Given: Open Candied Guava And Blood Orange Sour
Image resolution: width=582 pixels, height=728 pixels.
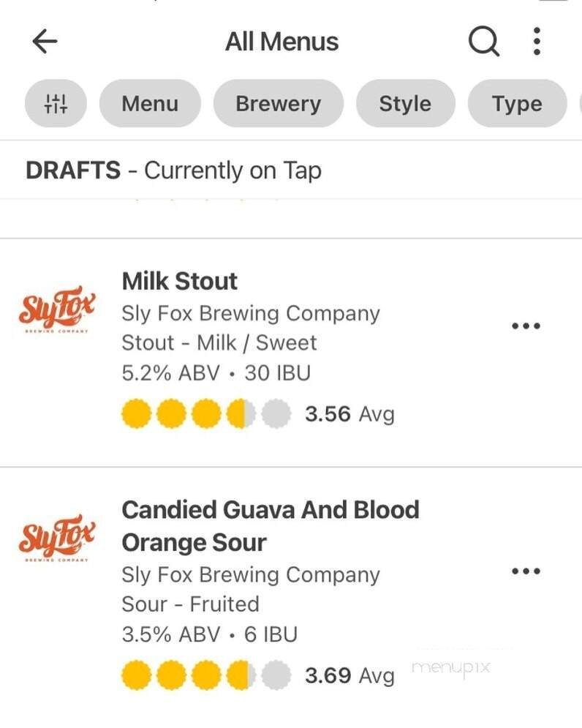Looking at the screenshot, I should (x=270, y=525).
